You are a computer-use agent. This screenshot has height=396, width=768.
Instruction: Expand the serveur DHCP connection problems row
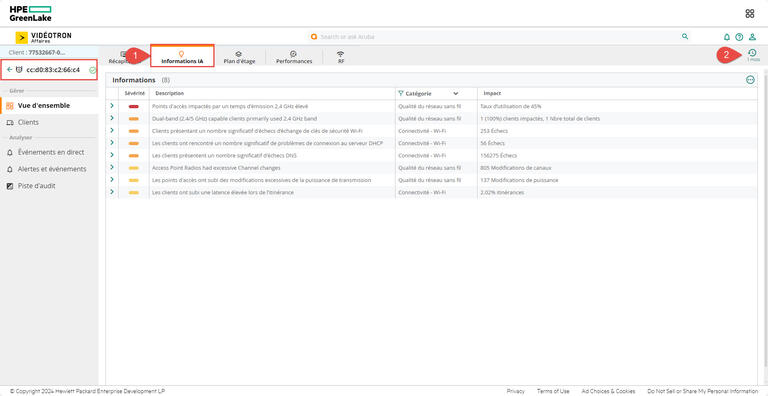pyautogui.click(x=112, y=143)
